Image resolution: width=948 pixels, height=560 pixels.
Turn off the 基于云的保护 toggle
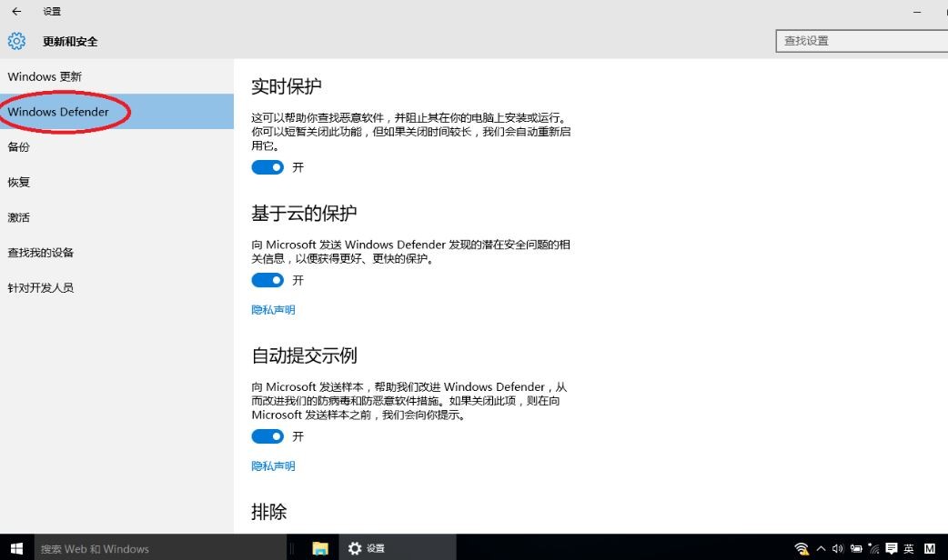(267, 280)
